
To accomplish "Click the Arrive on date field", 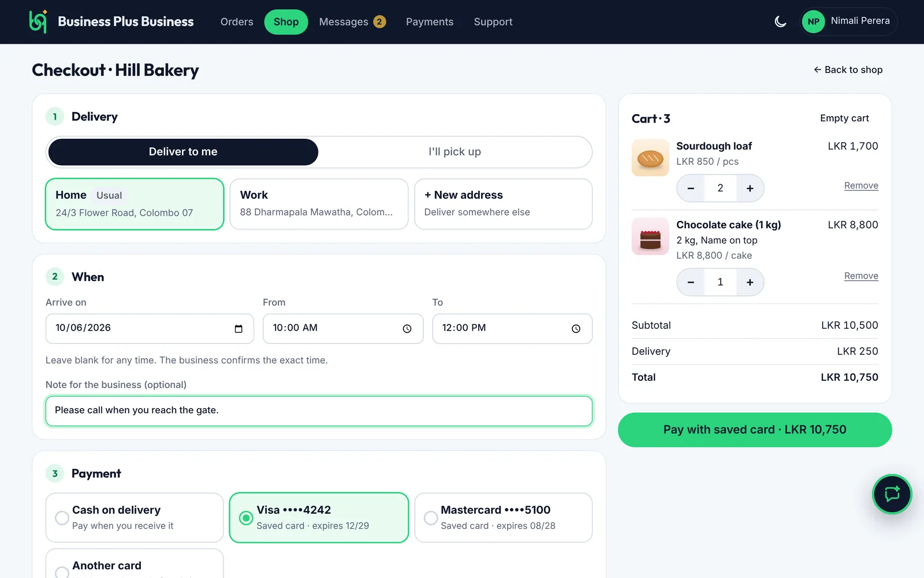I will coord(150,329).
